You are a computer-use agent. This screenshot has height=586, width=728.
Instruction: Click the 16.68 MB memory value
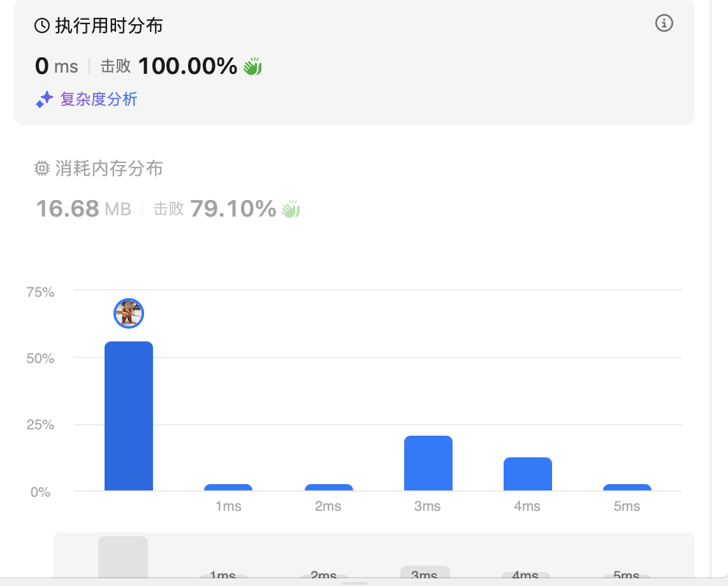coord(84,209)
